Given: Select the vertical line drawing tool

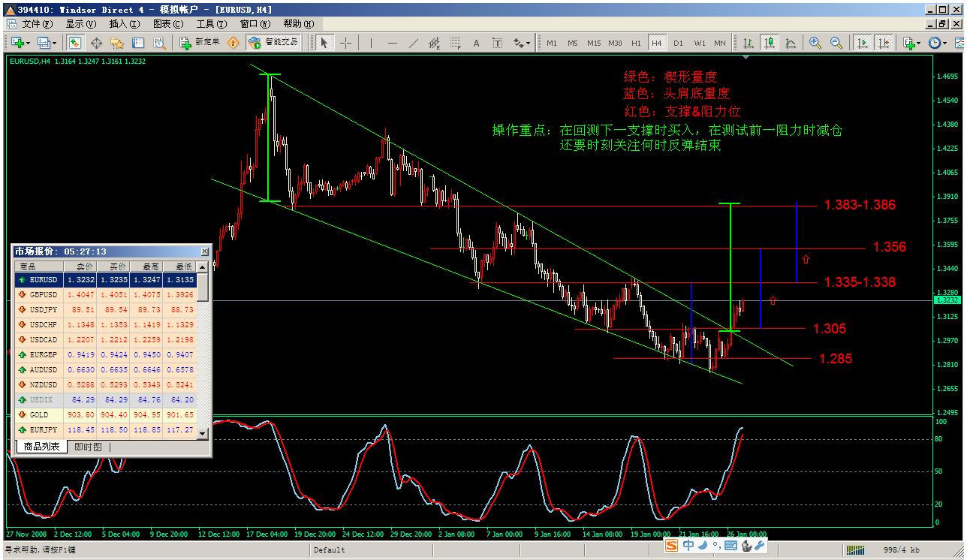Looking at the screenshot, I should (371, 43).
